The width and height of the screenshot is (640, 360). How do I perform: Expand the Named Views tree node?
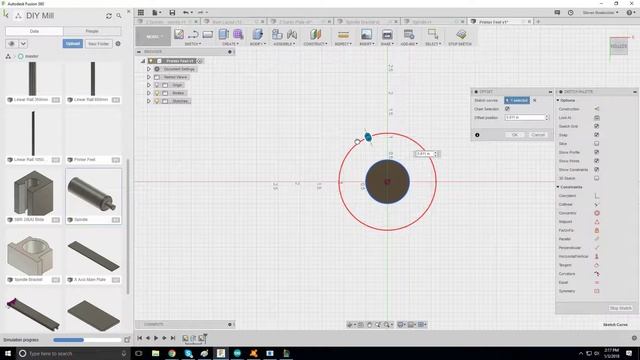tap(149, 77)
